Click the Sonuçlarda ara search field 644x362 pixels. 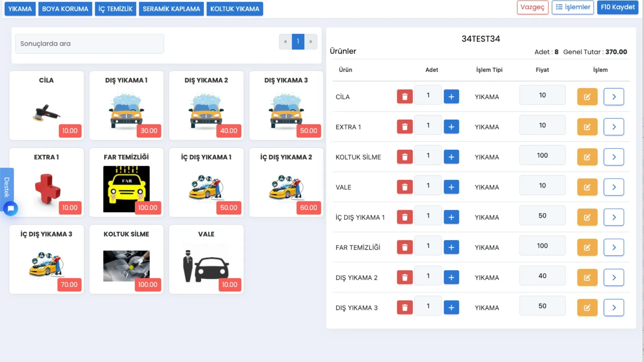click(x=89, y=44)
